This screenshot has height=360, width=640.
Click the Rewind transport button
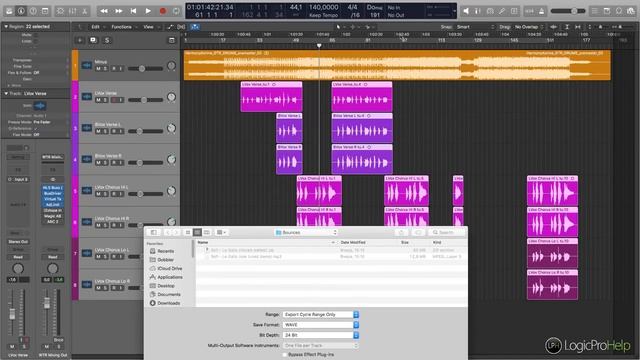[104, 11]
